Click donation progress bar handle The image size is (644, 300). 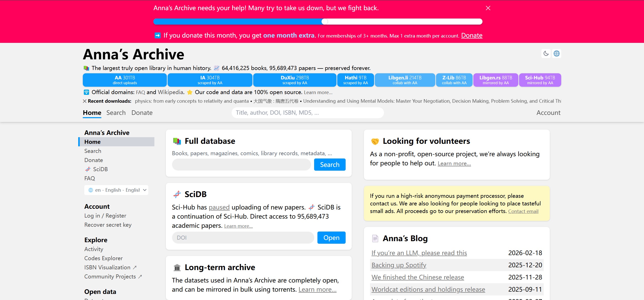coord(325,22)
